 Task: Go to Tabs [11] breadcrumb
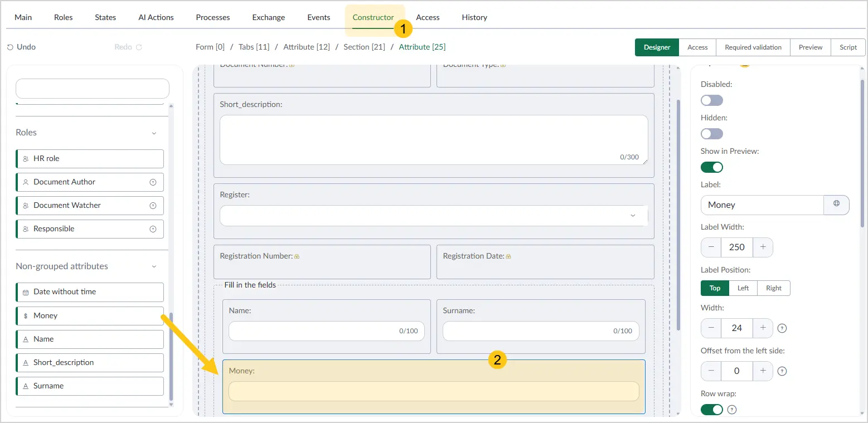click(254, 47)
